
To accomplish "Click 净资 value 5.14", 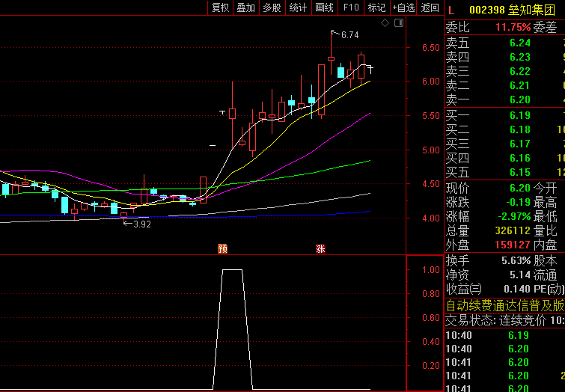I will [x=520, y=275].
